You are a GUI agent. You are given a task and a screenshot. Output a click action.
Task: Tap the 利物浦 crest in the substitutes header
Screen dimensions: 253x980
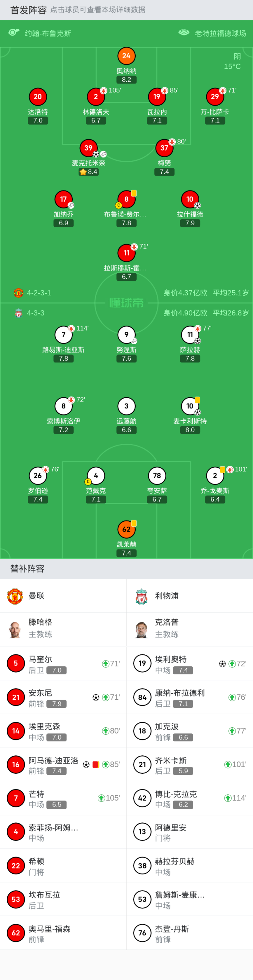tap(142, 596)
